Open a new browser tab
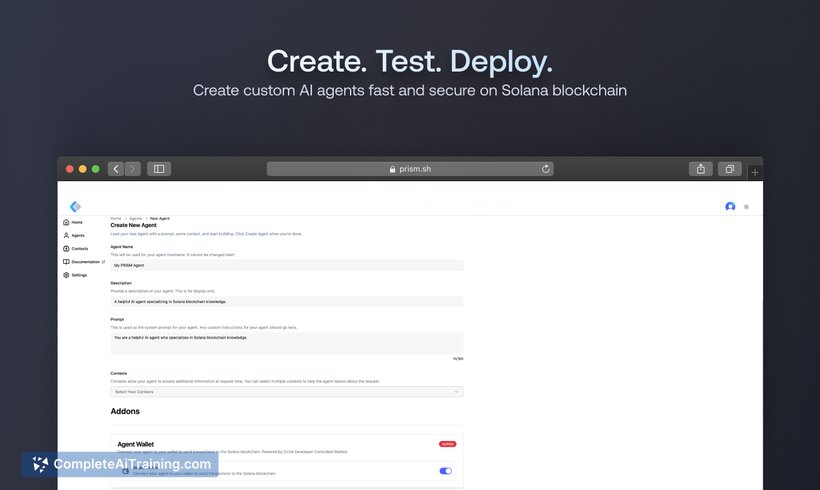The width and height of the screenshot is (820, 490). pyautogui.click(x=755, y=172)
